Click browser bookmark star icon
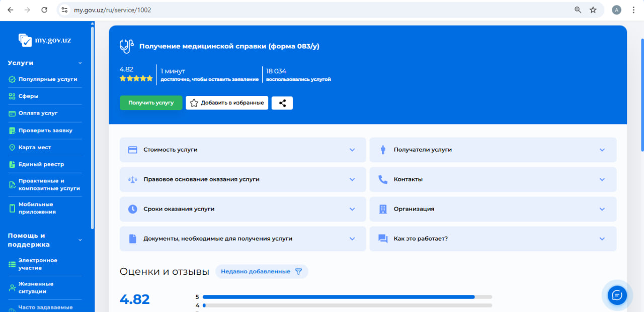This screenshot has width=644, height=312. 593,10
